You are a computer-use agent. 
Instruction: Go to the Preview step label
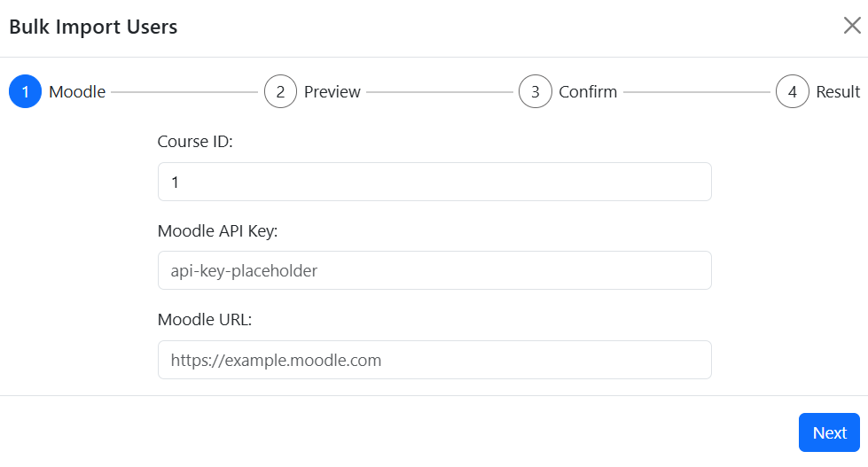332,91
